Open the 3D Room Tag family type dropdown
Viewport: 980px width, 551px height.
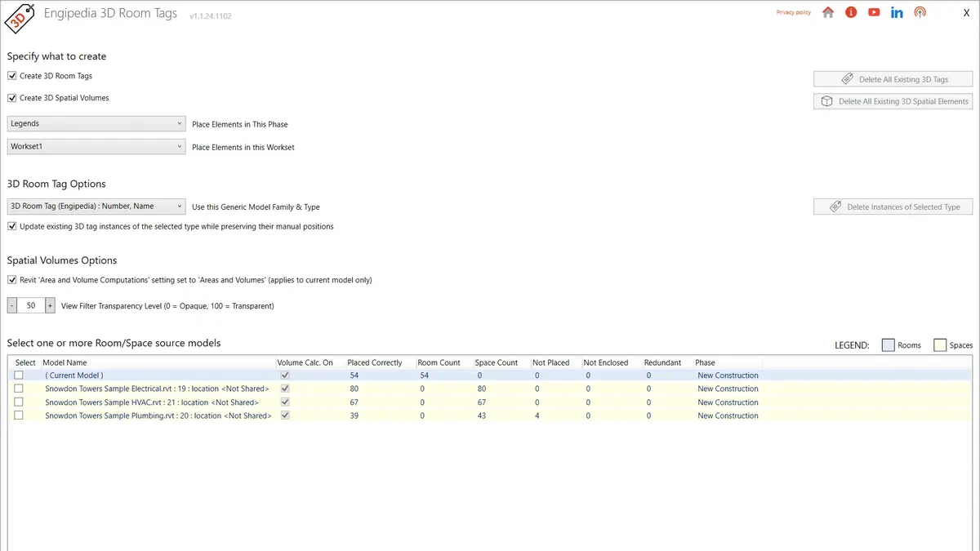(96, 207)
